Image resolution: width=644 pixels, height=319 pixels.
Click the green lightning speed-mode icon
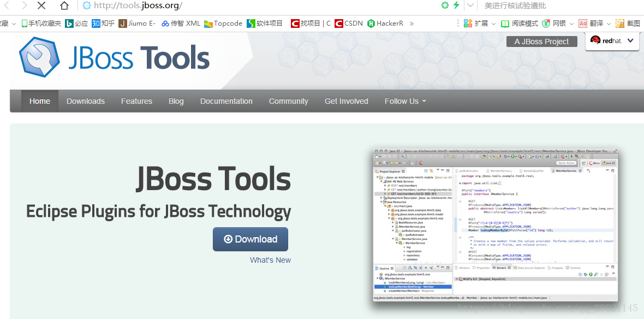pyautogui.click(x=456, y=5)
